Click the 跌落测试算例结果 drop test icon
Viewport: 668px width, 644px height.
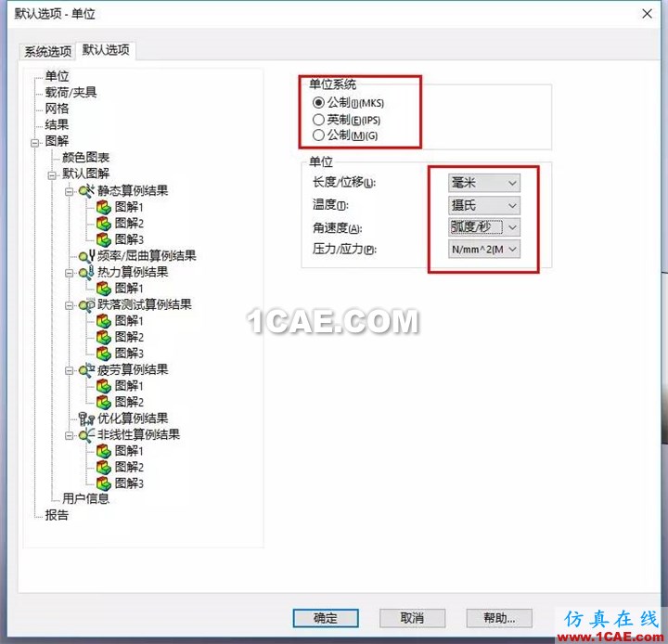(87, 305)
